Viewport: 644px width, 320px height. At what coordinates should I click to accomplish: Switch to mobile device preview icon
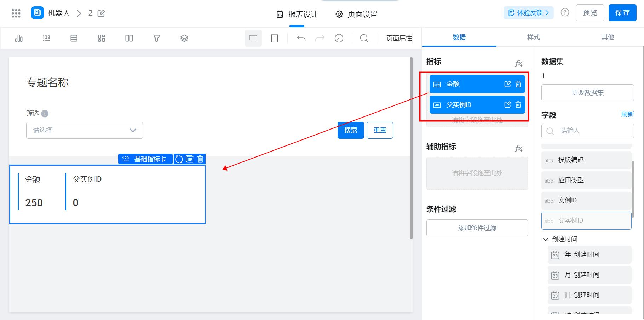click(275, 38)
